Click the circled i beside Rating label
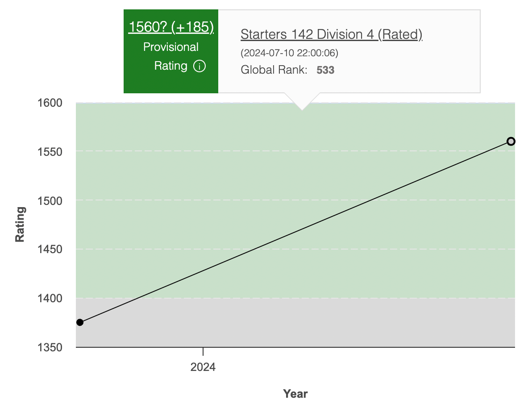This screenshot has width=532, height=408. pyautogui.click(x=199, y=66)
